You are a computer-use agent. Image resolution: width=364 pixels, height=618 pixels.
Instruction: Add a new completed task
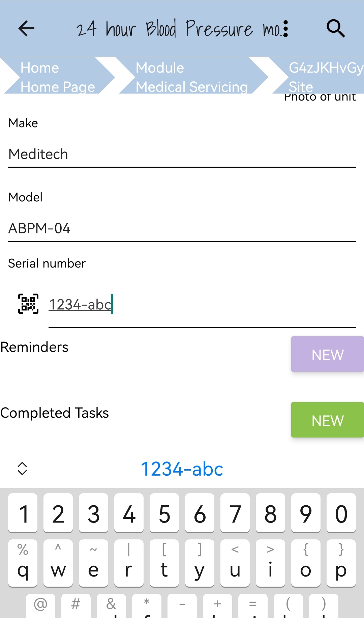click(x=327, y=420)
